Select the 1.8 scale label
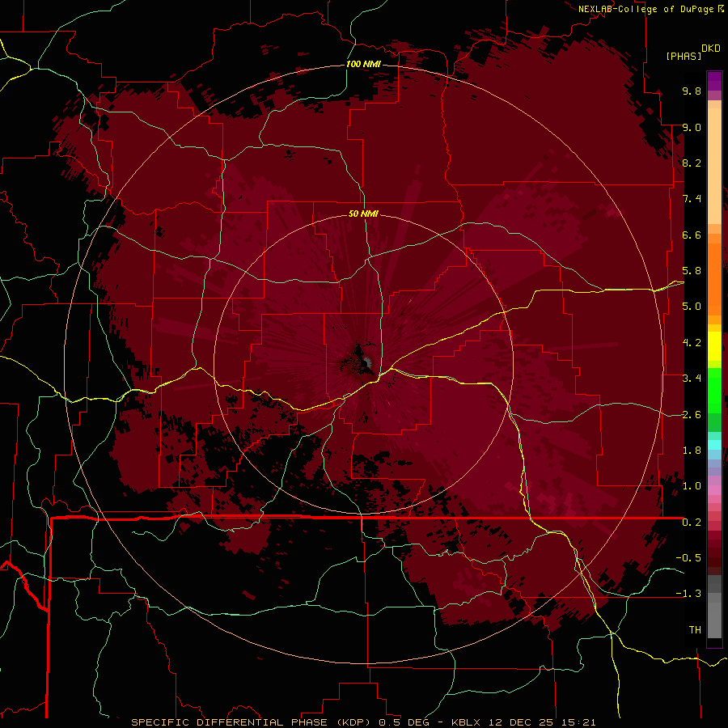 tap(692, 451)
